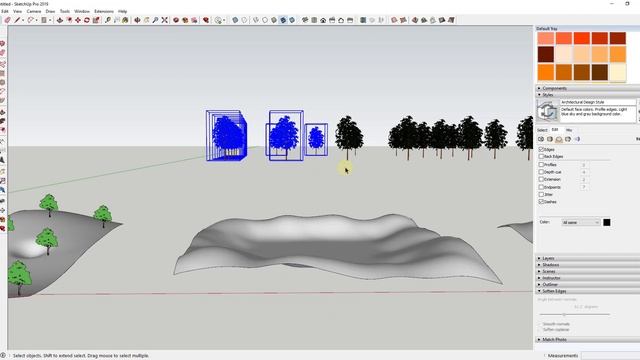
Task: Expand the Layers panel
Action: [x=587, y=258]
